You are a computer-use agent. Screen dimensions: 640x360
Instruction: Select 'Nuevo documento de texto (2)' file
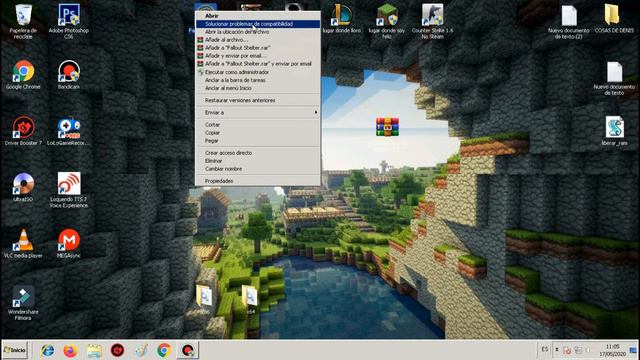click(569, 21)
